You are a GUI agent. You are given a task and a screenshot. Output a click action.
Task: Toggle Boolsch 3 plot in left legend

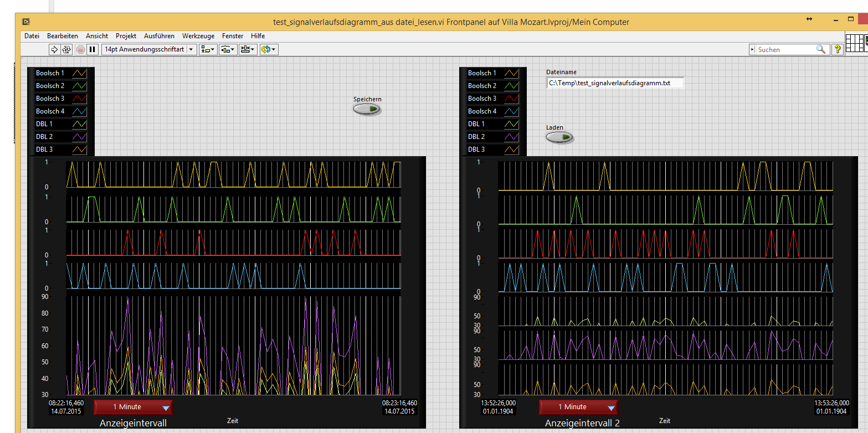pos(80,99)
